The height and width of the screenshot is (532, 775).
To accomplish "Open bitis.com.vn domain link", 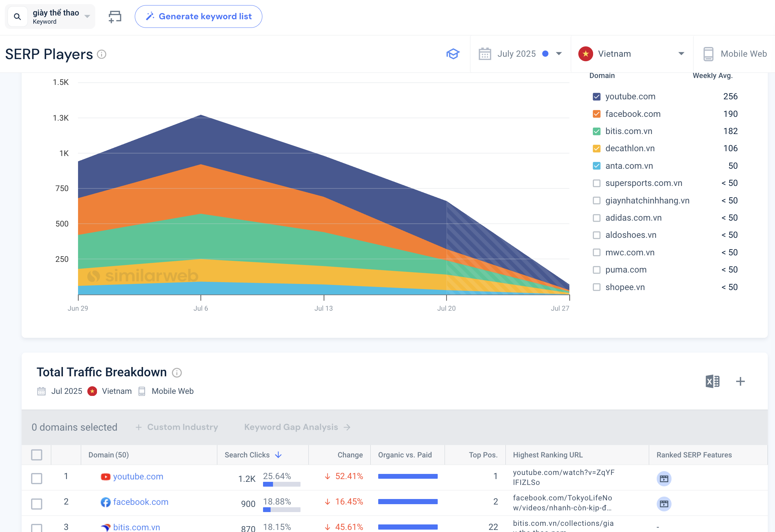I will (137, 527).
